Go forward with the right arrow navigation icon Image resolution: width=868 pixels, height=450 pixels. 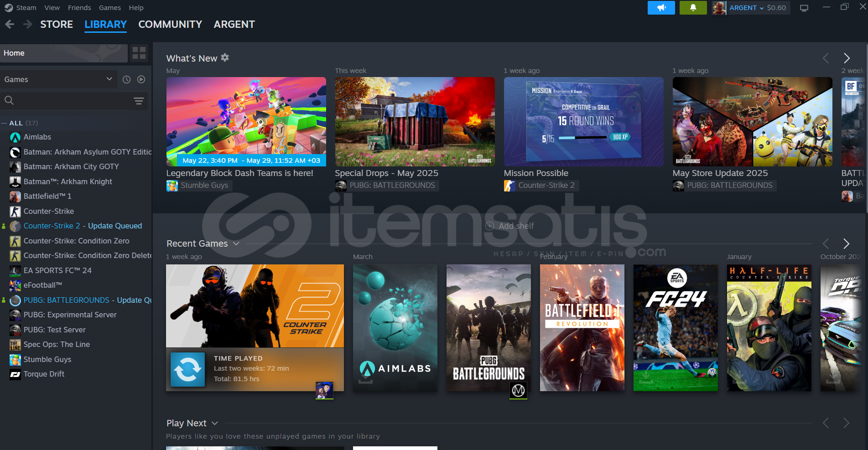[27, 24]
